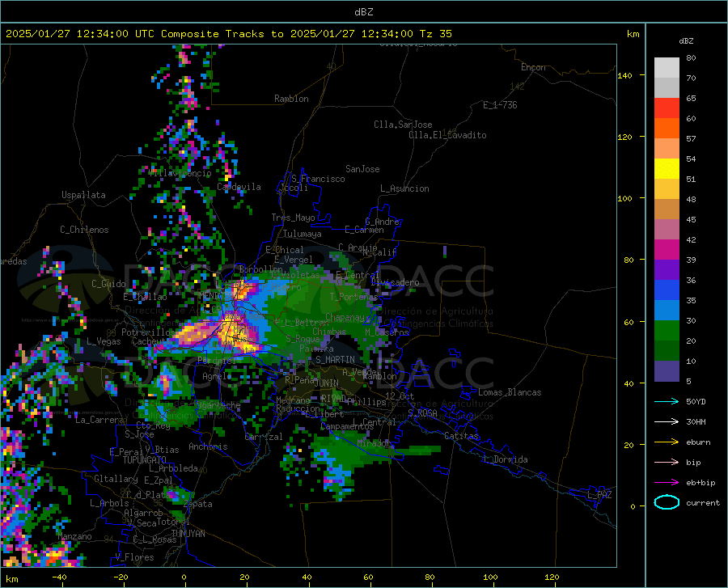Screen dimensions: 728x588
Task: Click the C_Guido place label
Action: 108,284
